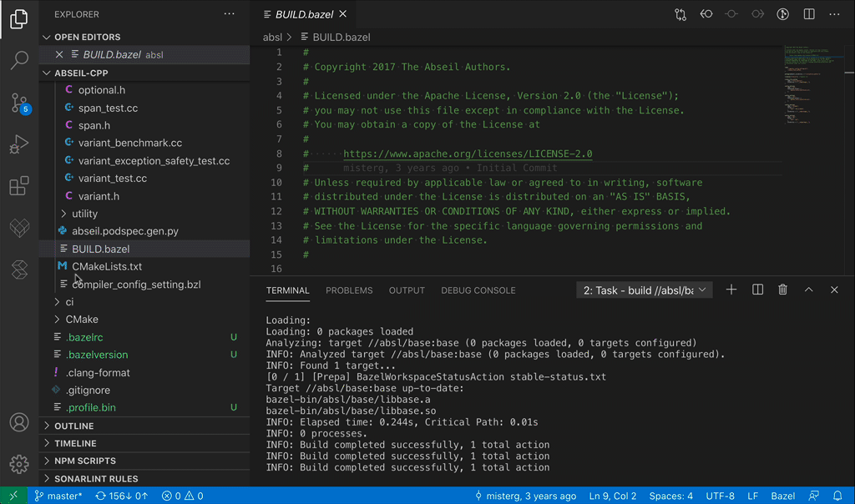Switch to the TERMINAL tab
The height and width of the screenshot is (504, 855).
point(288,290)
